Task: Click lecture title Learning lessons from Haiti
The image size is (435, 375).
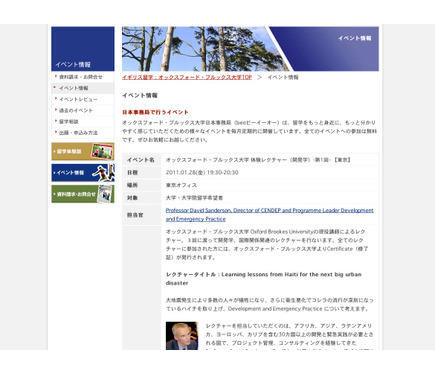Action: tap(263, 279)
